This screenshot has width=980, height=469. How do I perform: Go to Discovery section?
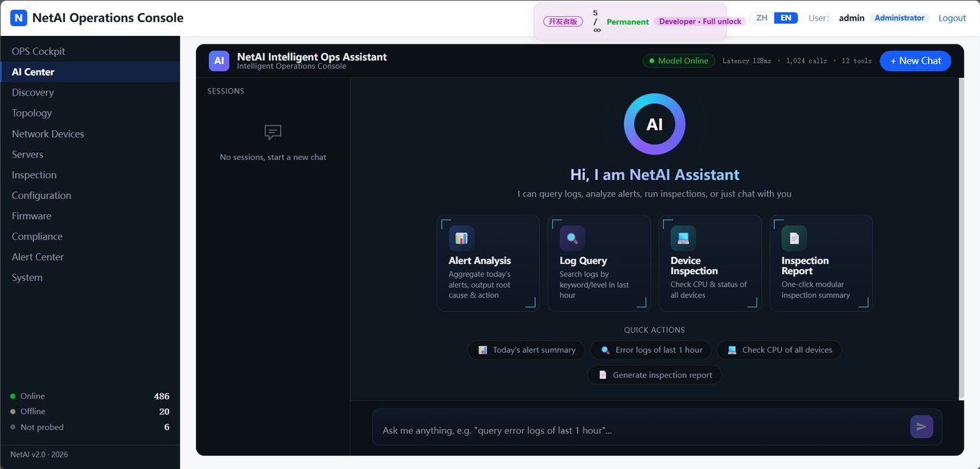[90, 93]
